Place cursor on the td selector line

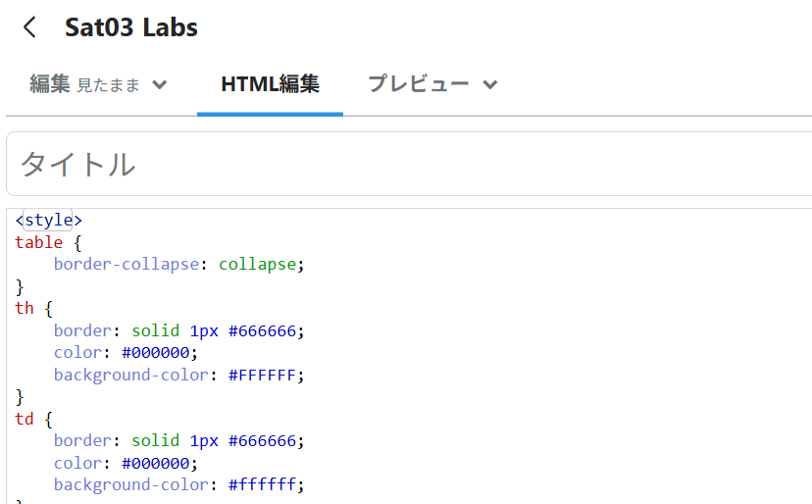[x=25, y=419]
